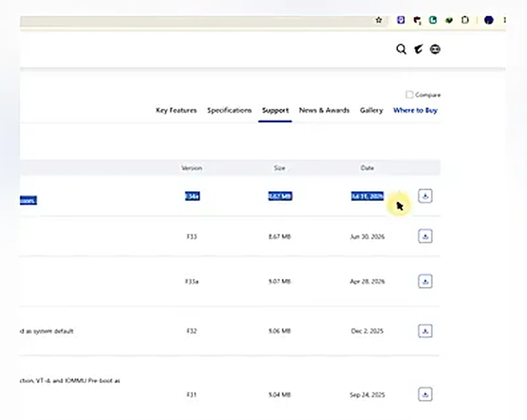View the Gallery tab
The width and height of the screenshot is (527, 420).
click(x=371, y=110)
